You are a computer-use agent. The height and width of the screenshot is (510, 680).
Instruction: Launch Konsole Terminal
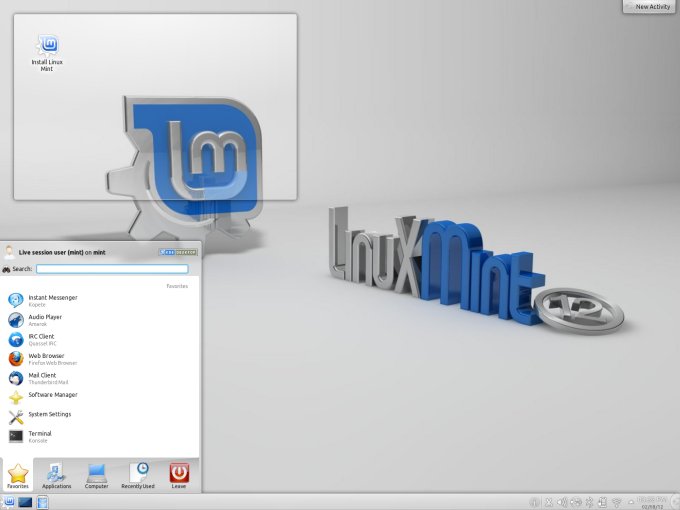point(99,436)
